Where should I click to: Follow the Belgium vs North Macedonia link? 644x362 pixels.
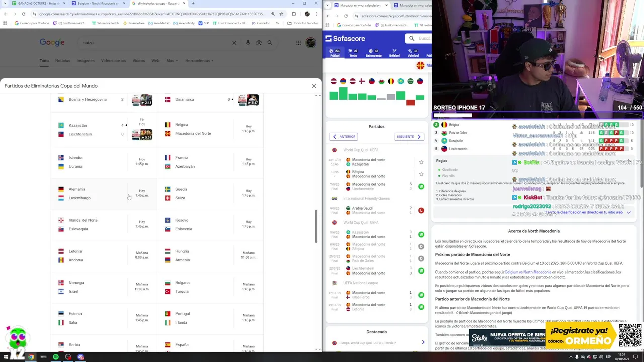coord(528,272)
